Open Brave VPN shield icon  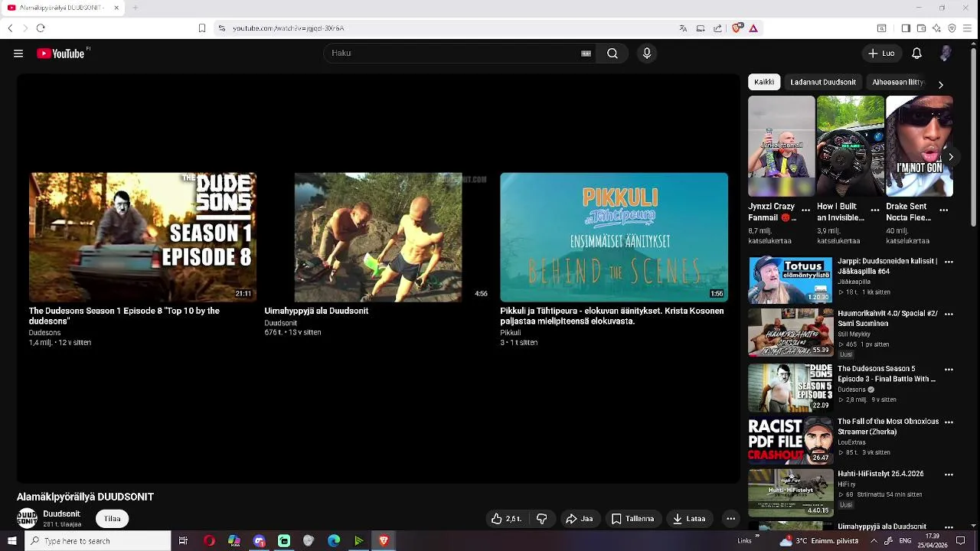pyautogui.click(x=952, y=28)
